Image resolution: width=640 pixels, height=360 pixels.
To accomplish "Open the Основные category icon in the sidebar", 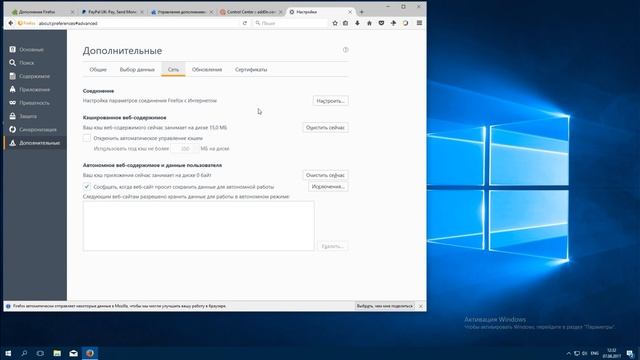I will [13, 49].
